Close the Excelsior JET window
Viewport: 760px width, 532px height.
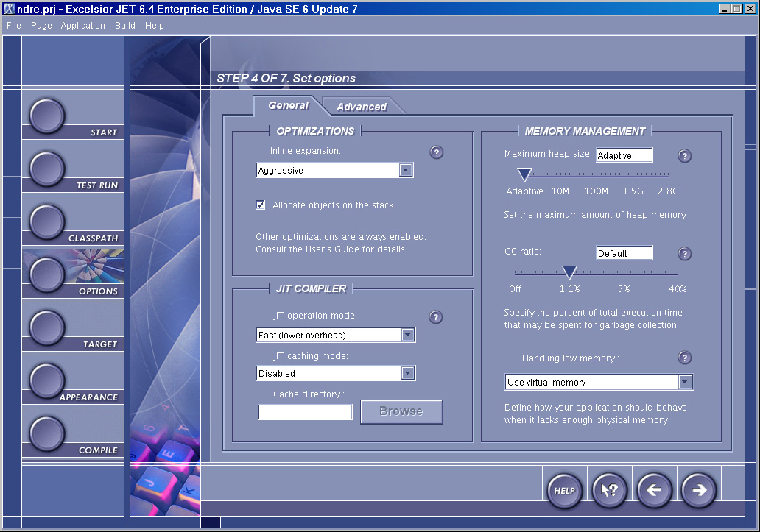pyautogui.click(x=750, y=9)
